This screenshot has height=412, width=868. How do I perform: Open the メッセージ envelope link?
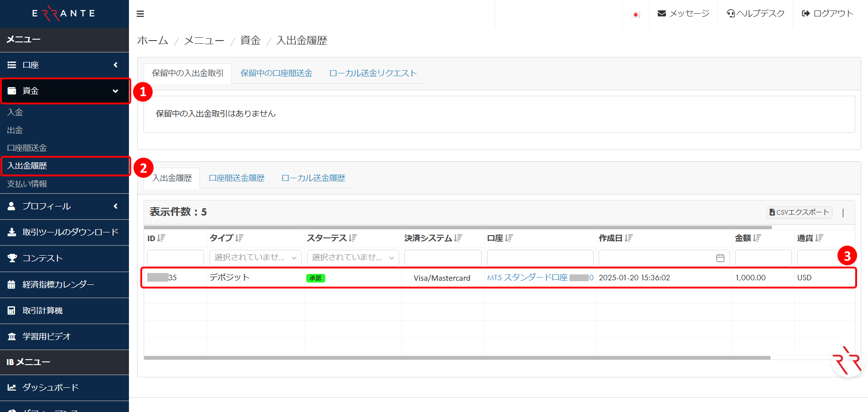point(683,14)
